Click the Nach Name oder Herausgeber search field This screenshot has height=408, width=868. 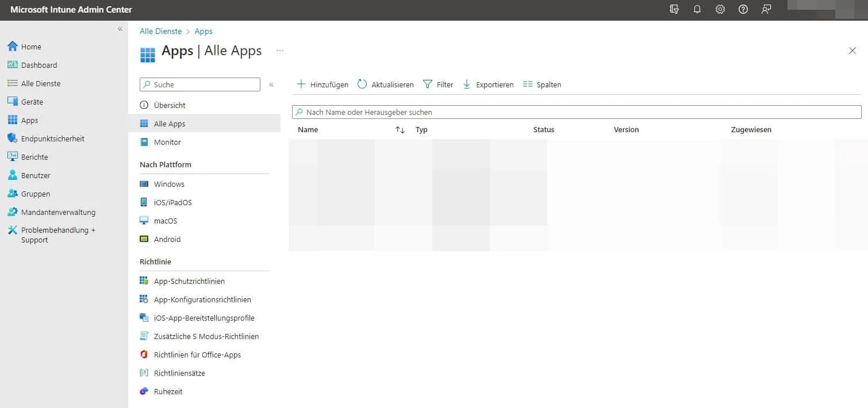pos(577,112)
